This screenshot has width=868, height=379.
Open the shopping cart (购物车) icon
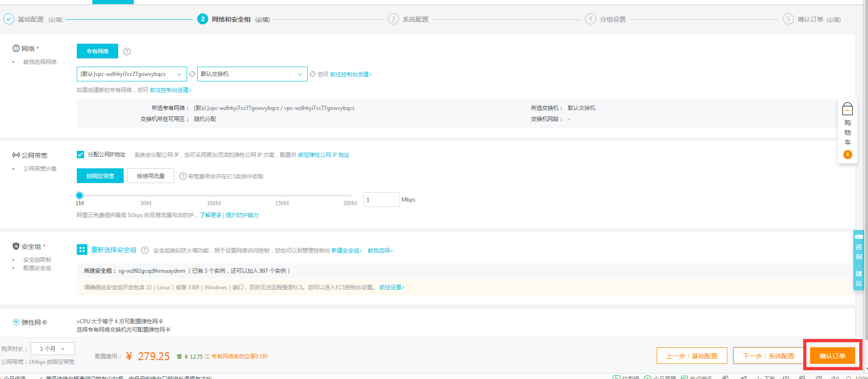[847, 109]
